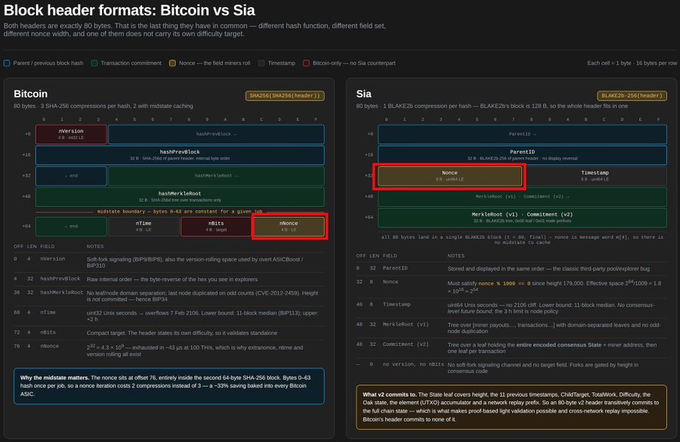Click Nonce in the Sia field table
680x442 pixels.
tap(390, 282)
